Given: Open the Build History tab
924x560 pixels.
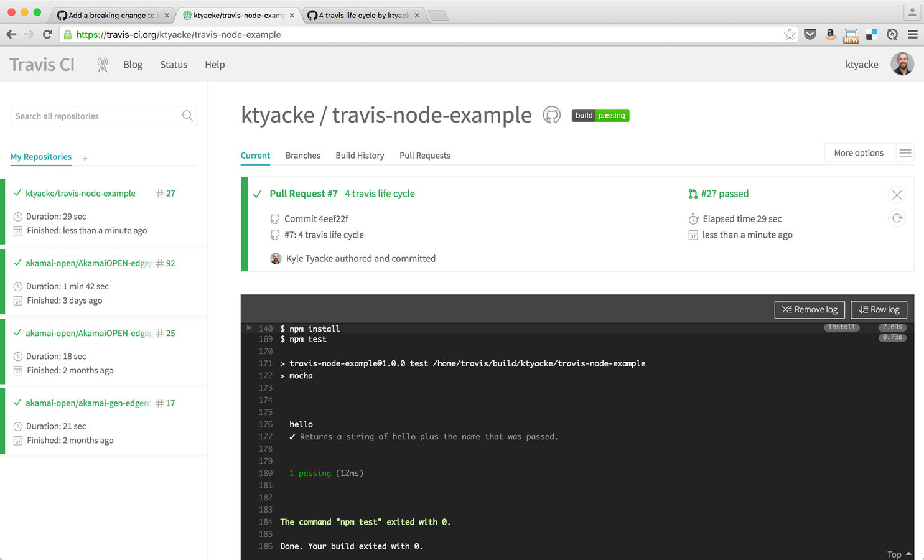Looking at the screenshot, I should coord(360,156).
